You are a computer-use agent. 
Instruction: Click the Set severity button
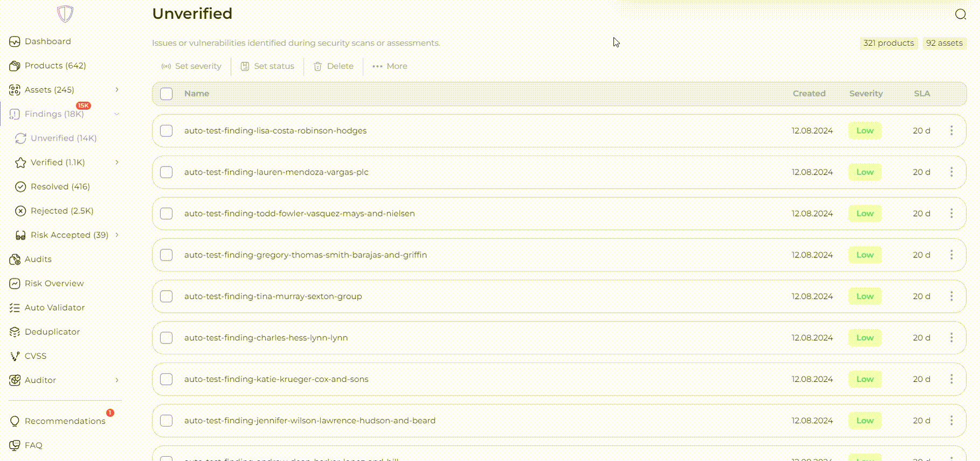pyautogui.click(x=191, y=66)
